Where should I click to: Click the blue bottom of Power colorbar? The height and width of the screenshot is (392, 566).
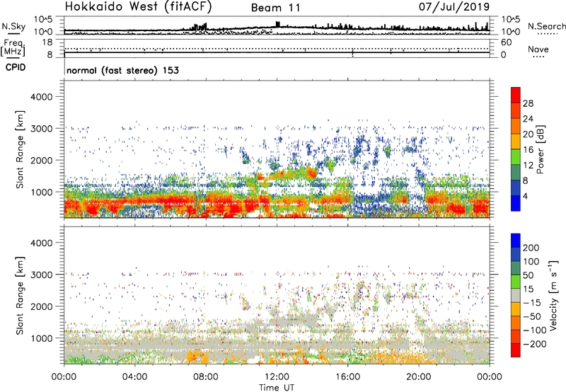point(516,203)
